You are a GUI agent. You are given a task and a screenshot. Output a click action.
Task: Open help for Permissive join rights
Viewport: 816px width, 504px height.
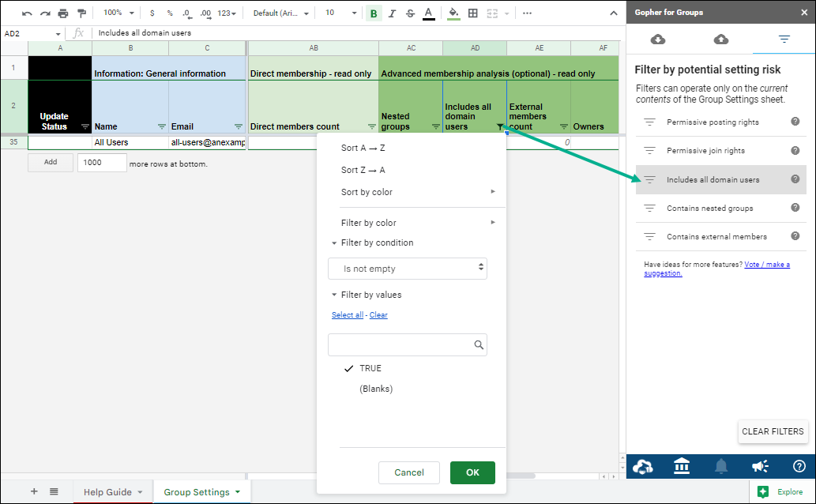tap(795, 150)
